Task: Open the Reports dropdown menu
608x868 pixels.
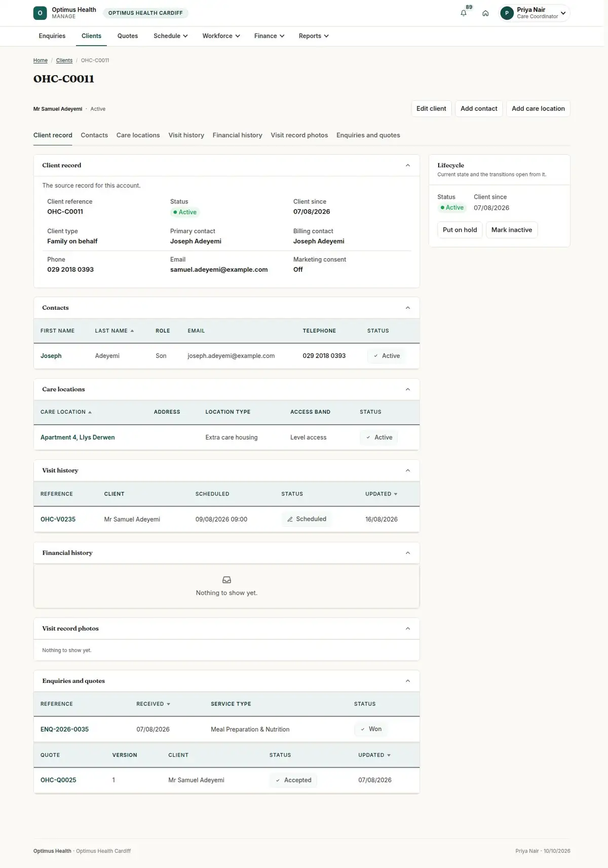Action: pos(314,36)
